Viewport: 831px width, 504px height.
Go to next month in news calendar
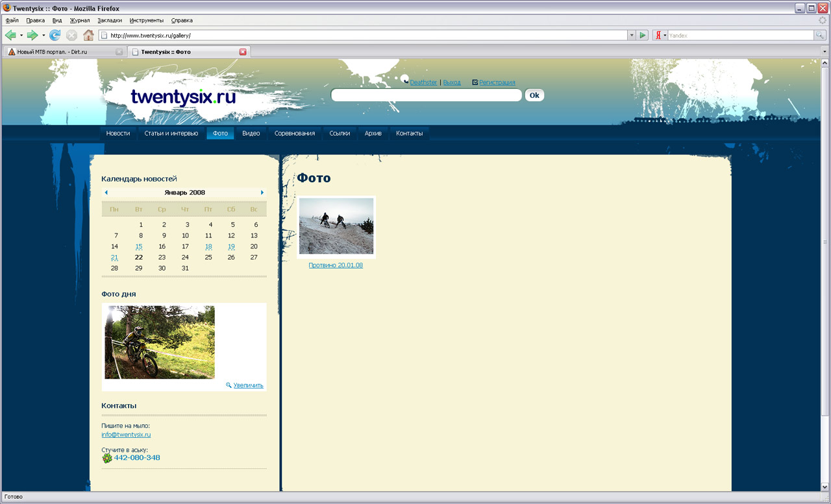[x=262, y=193]
